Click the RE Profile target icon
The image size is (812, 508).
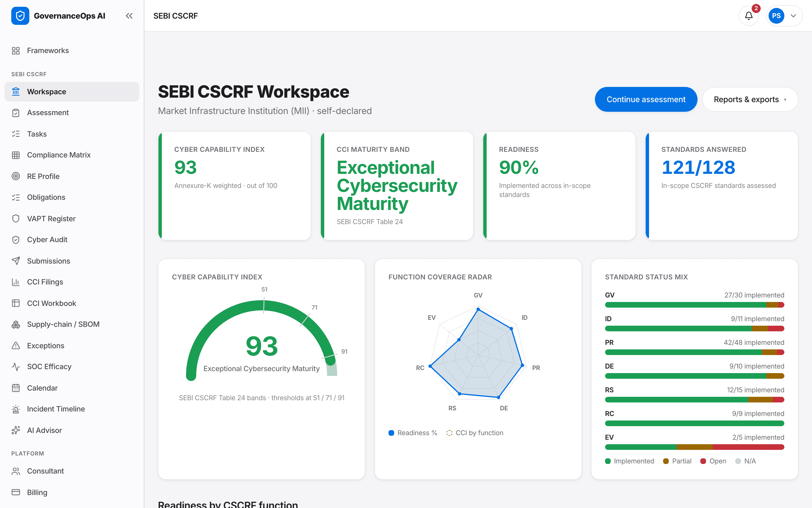pos(16,176)
